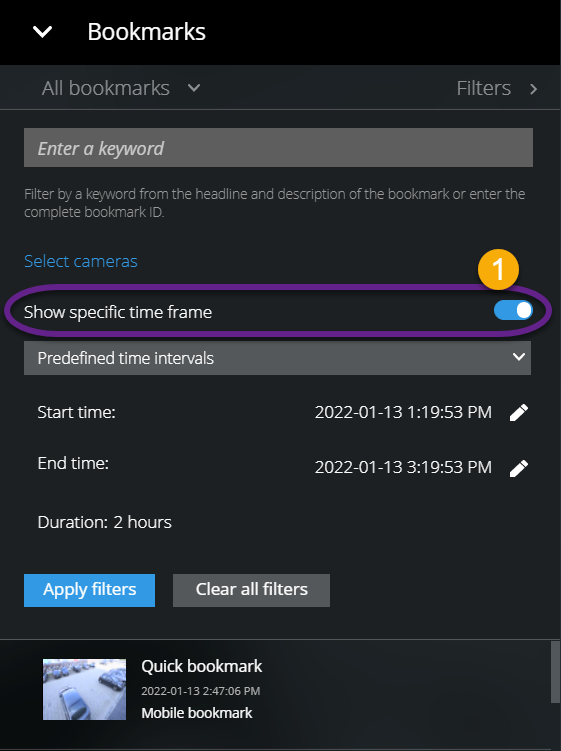This screenshot has height=751, width=561.
Task: Open the Quick bookmark parking lot thumbnail
Action: 84,689
